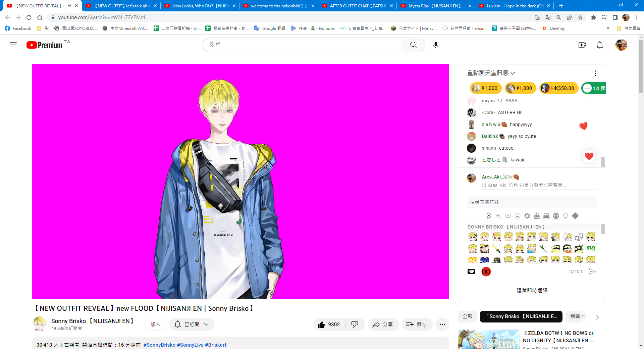Expand hidden bookmarks with double chevron
Screen dimensions: 644x349
pos(608,29)
